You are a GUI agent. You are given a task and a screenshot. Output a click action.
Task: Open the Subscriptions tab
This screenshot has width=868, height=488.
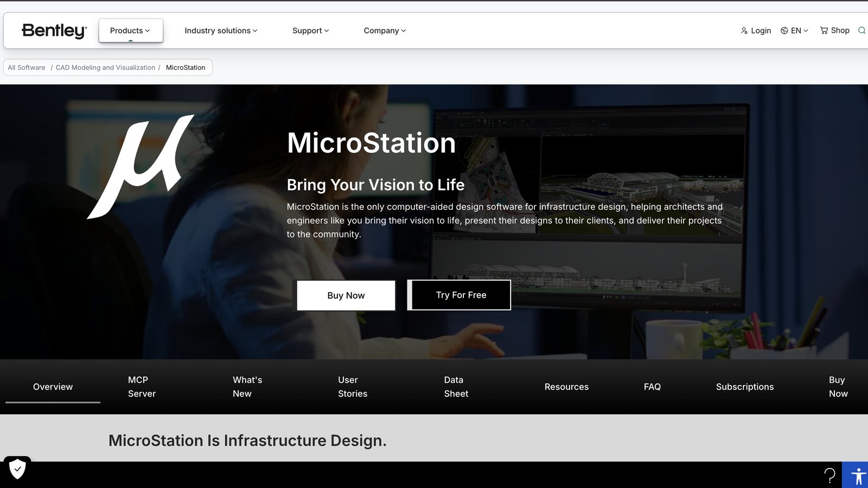[x=745, y=387]
